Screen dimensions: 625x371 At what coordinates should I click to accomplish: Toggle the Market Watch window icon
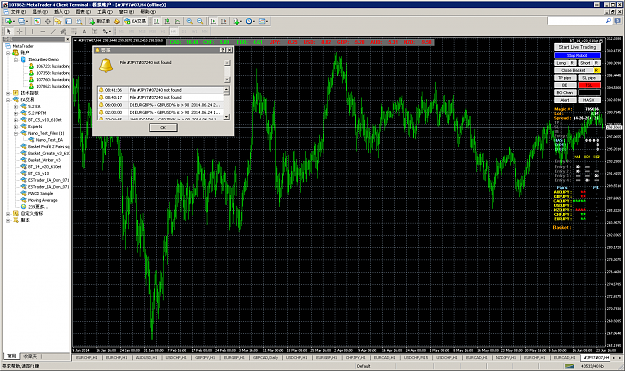tap(37, 21)
